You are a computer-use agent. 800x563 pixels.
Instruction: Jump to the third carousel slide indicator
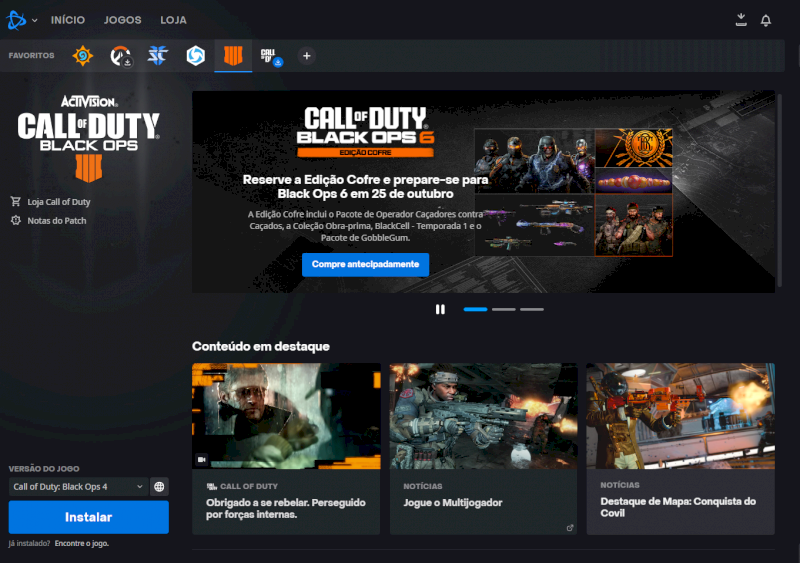[532, 309]
